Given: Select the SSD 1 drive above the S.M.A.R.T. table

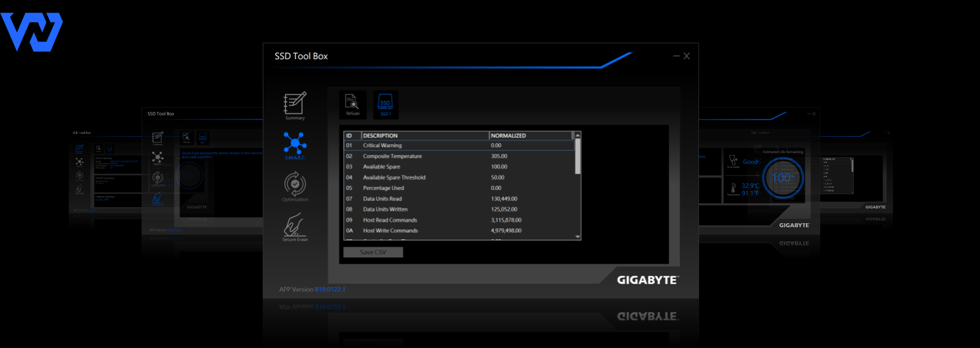Looking at the screenshot, I should coord(386,104).
